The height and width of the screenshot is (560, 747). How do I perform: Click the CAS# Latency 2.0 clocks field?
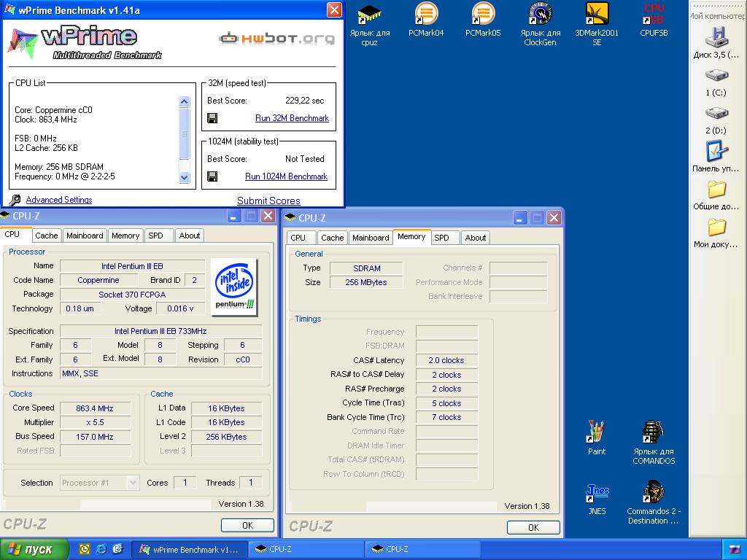pos(446,360)
